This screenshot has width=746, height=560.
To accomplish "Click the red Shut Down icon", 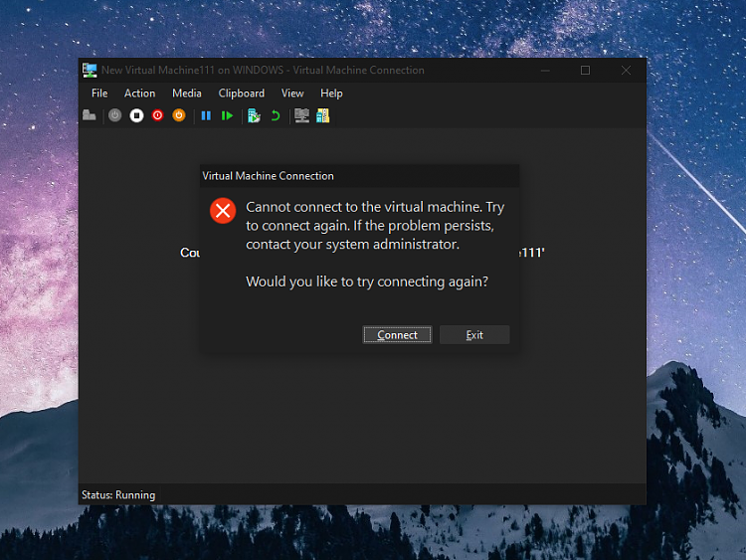I will [x=157, y=115].
